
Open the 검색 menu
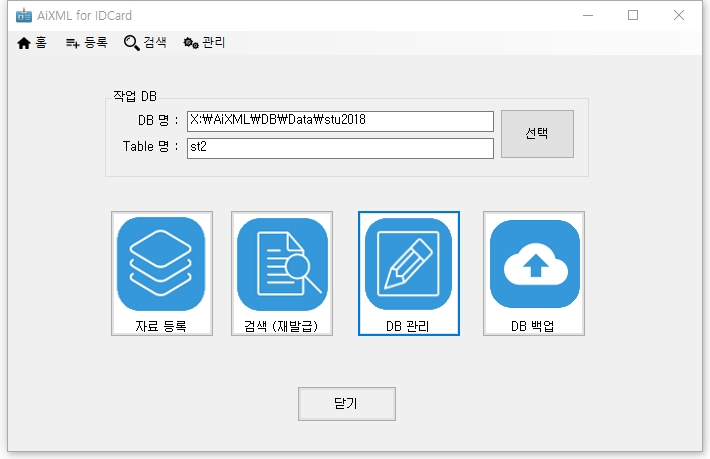(145, 43)
